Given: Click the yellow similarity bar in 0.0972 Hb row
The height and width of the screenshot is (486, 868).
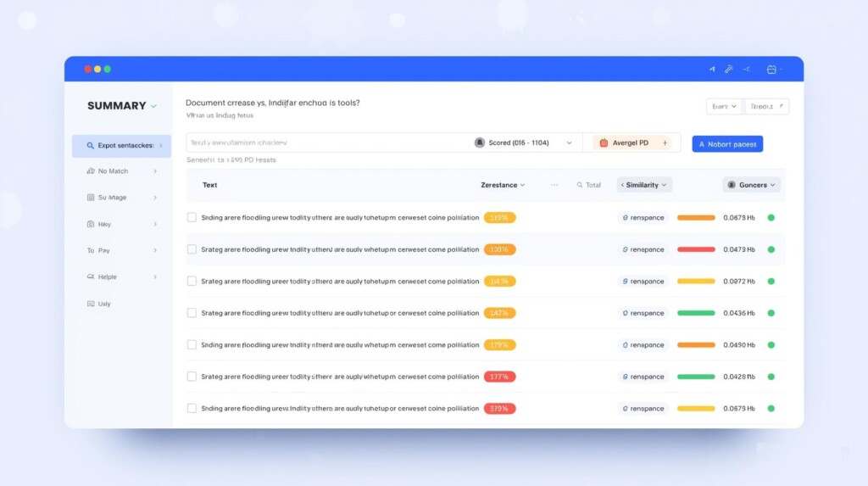Looking at the screenshot, I should (696, 282).
